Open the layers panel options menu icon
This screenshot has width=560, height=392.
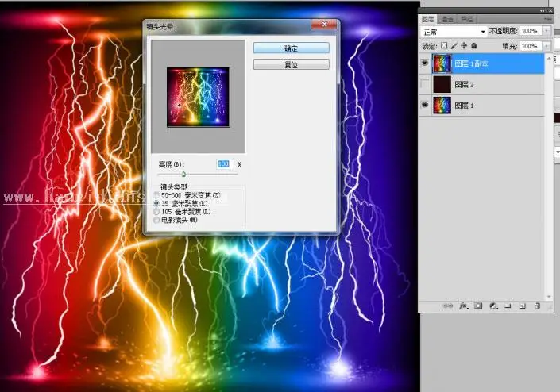[x=548, y=18]
